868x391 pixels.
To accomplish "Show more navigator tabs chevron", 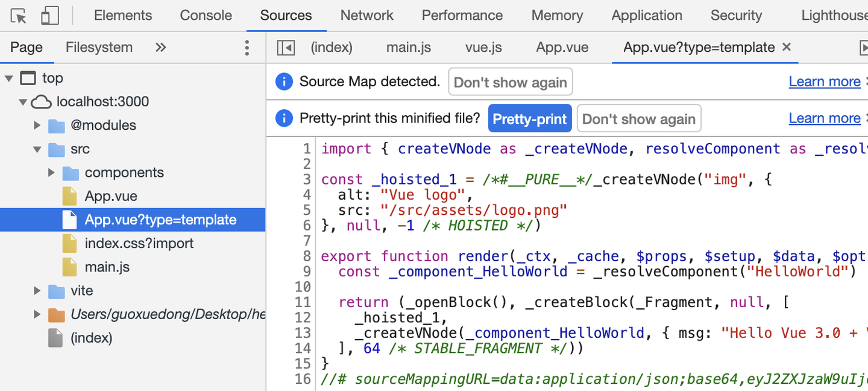I will (160, 48).
